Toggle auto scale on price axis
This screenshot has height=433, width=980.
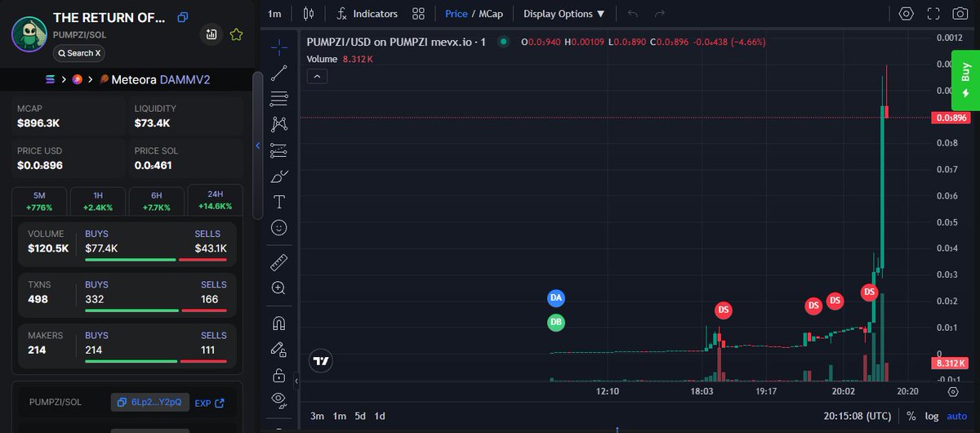(957, 416)
